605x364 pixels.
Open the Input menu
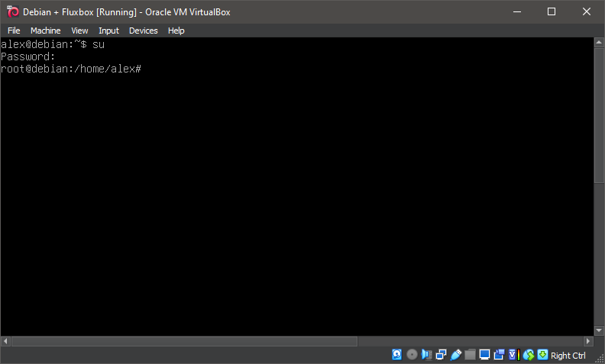pos(108,31)
